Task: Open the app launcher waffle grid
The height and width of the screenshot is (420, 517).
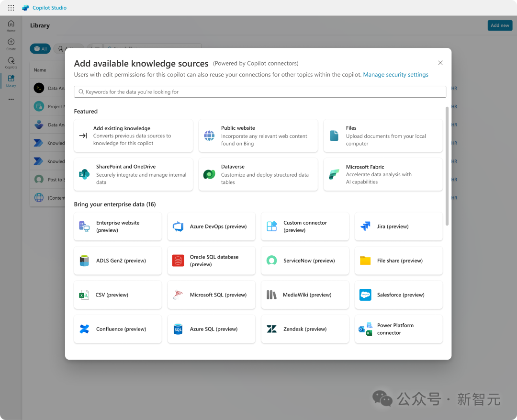Action: [11, 8]
